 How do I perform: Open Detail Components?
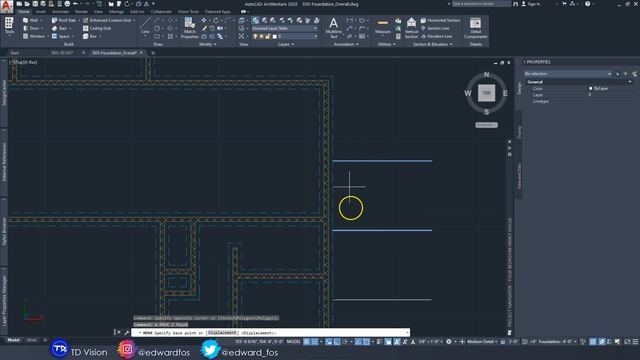click(476, 28)
